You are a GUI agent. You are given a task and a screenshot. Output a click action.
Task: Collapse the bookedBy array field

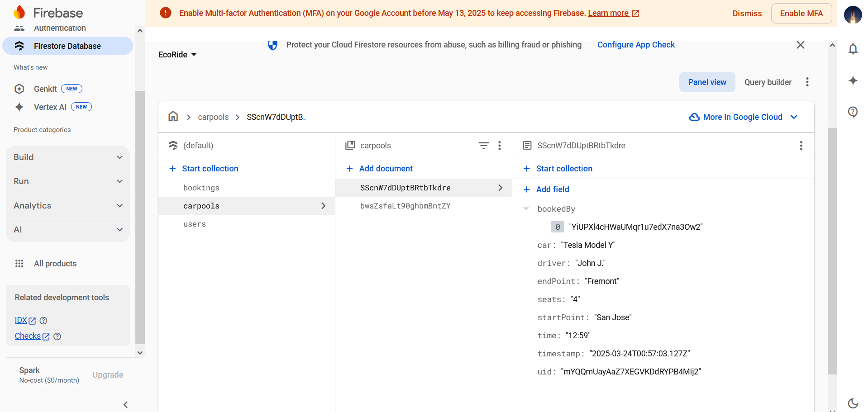click(x=526, y=209)
